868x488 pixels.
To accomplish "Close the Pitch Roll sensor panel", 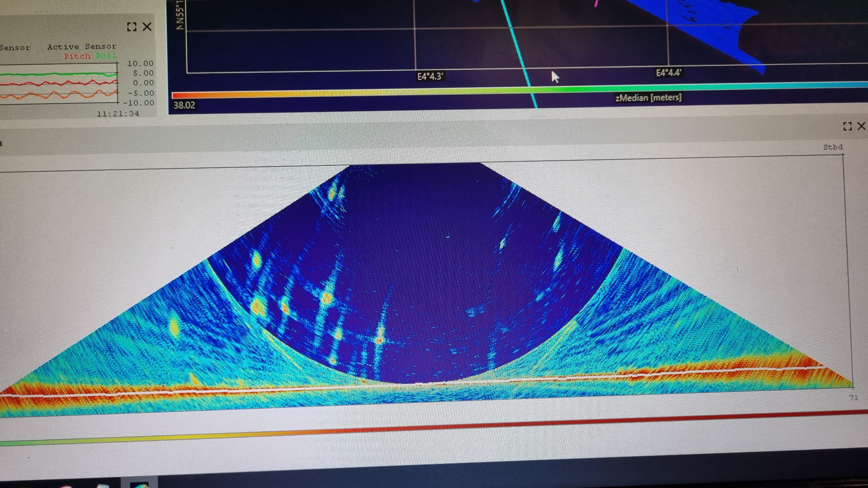I will coord(147,27).
